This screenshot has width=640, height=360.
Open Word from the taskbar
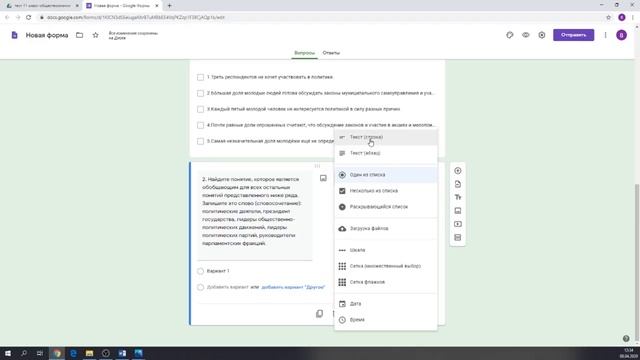click(122, 353)
